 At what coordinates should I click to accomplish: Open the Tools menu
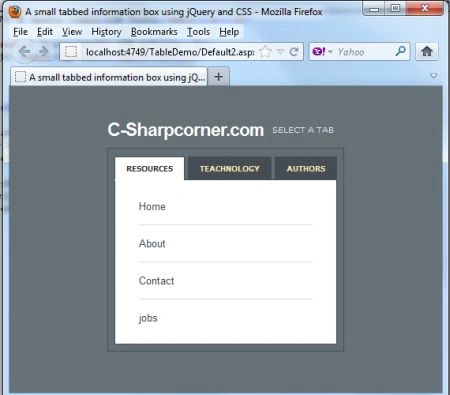click(198, 32)
